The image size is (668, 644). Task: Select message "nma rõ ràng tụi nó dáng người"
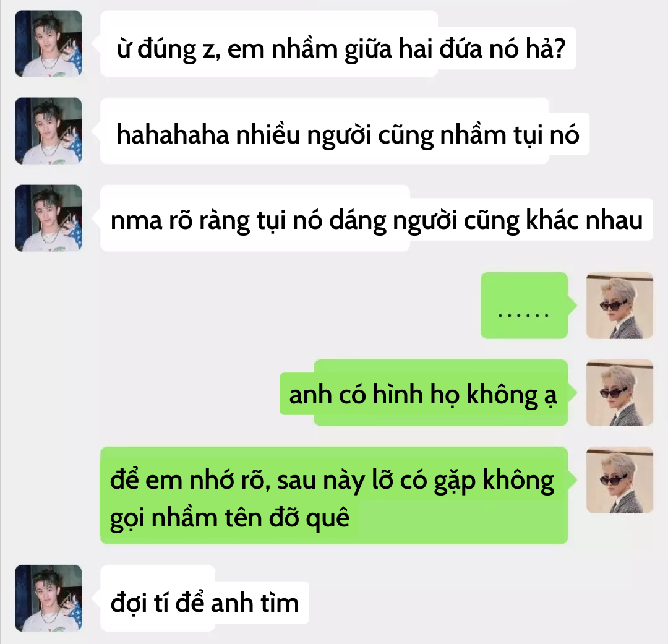(377, 218)
